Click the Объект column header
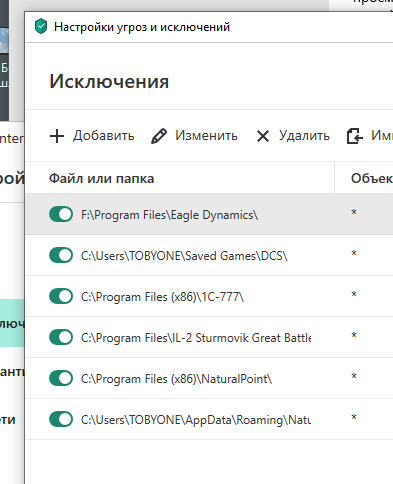 (x=372, y=179)
